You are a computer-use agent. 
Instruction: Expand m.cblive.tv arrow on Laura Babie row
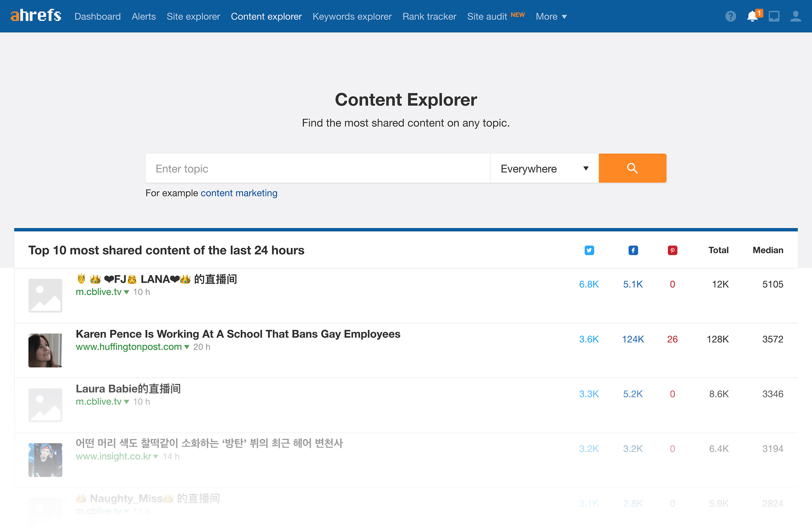pyautogui.click(x=127, y=402)
